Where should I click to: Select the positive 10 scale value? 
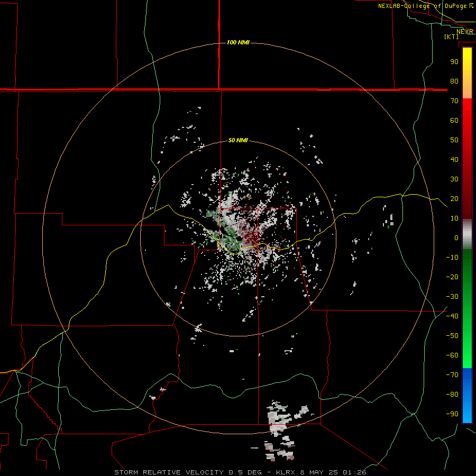coord(454,218)
